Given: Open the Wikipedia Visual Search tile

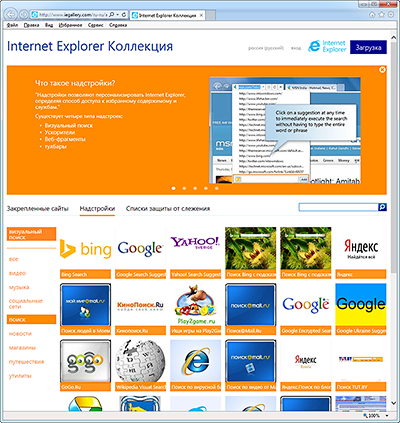Looking at the screenshot, I should pyautogui.click(x=140, y=365).
